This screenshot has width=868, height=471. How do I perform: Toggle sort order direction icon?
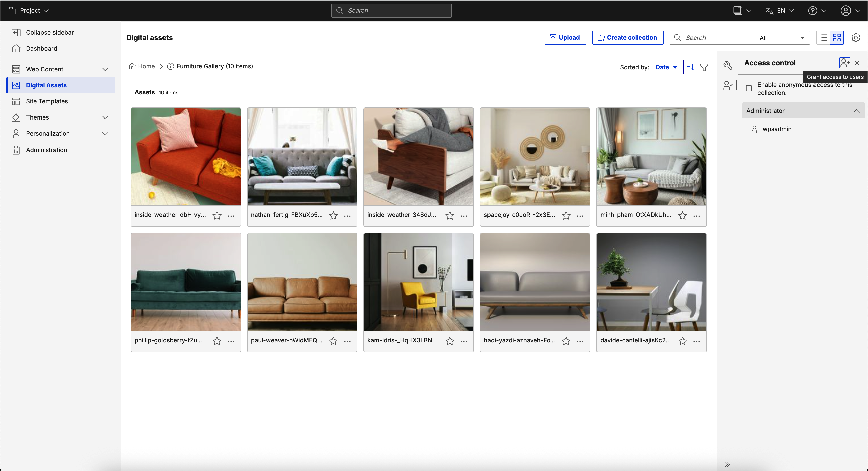point(690,67)
